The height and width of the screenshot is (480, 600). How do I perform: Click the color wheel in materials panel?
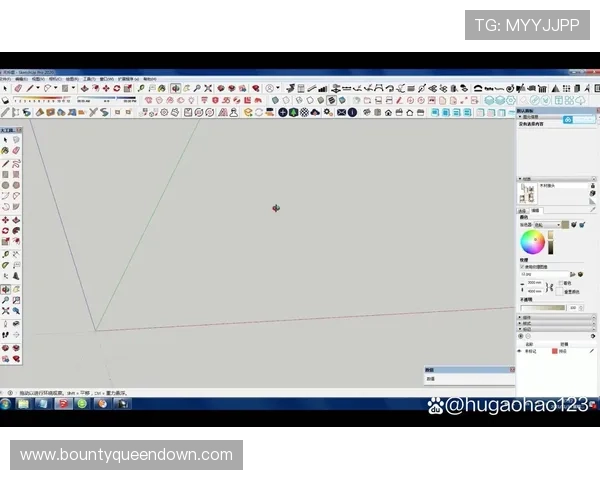(x=532, y=243)
